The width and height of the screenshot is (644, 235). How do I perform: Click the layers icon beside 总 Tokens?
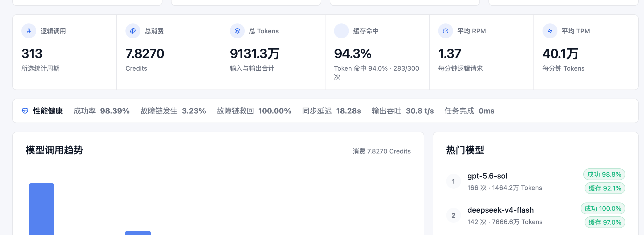pos(237,31)
